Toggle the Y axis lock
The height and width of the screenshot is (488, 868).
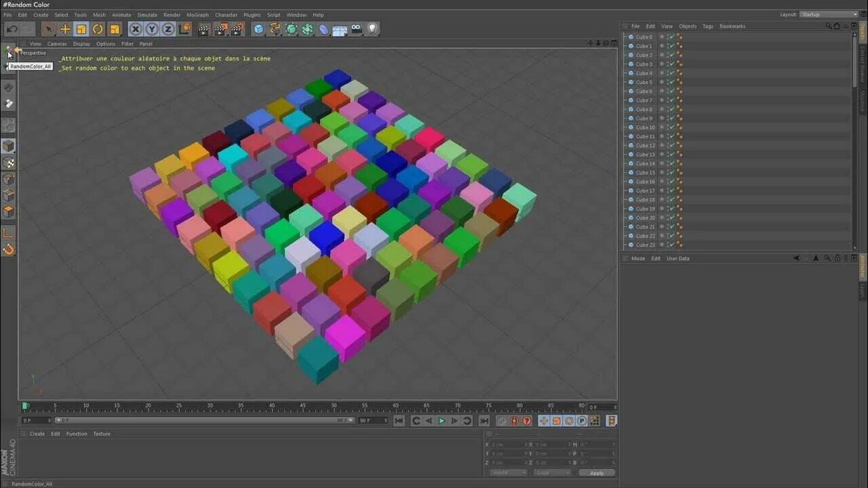pyautogui.click(x=152, y=29)
